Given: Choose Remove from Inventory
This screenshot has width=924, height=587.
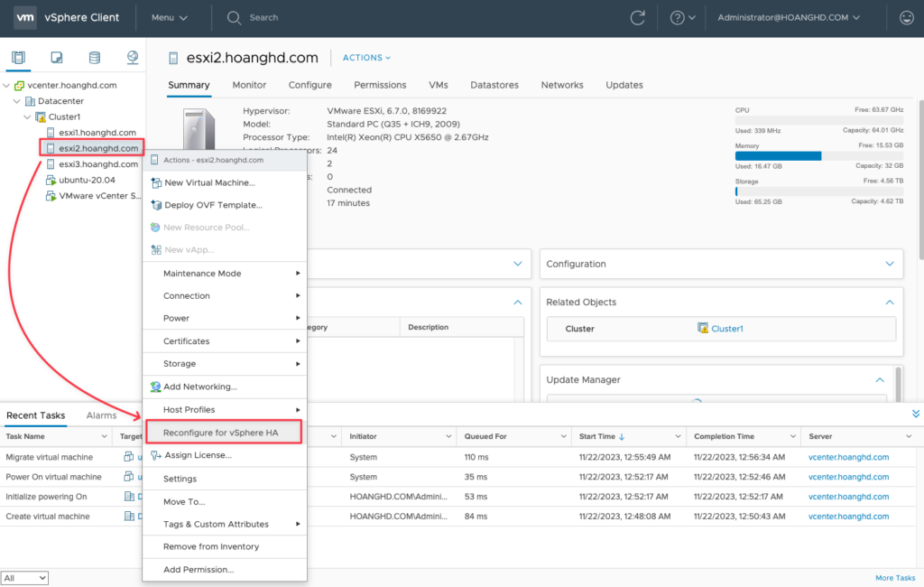Looking at the screenshot, I should coord(225,546).
